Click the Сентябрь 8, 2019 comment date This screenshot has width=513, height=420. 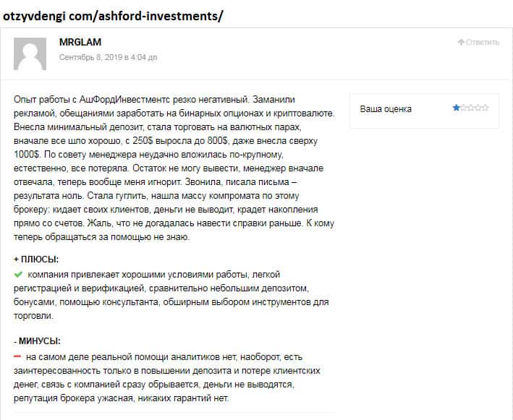[x=108, y=56]
